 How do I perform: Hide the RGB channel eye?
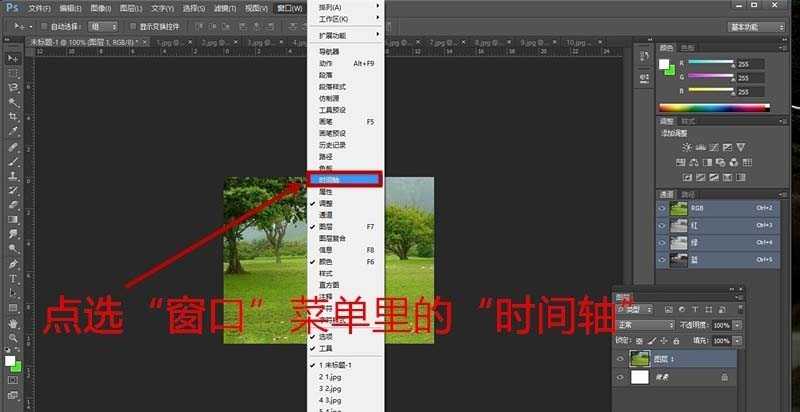[x=662, y=208]
